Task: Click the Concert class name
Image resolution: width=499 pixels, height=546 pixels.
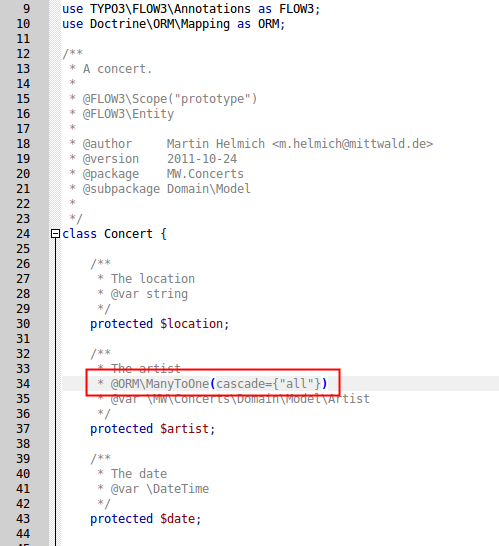Action: 128,234
